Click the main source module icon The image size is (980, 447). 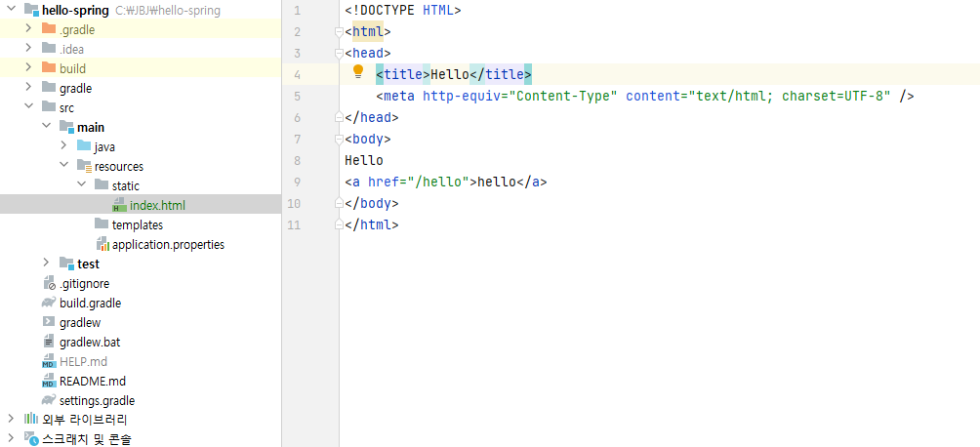tap(66, 127)
